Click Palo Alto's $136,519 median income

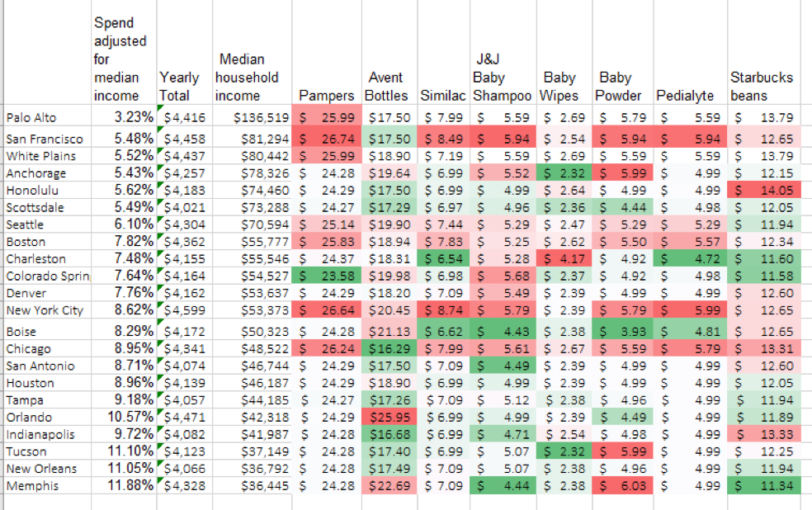252,115
